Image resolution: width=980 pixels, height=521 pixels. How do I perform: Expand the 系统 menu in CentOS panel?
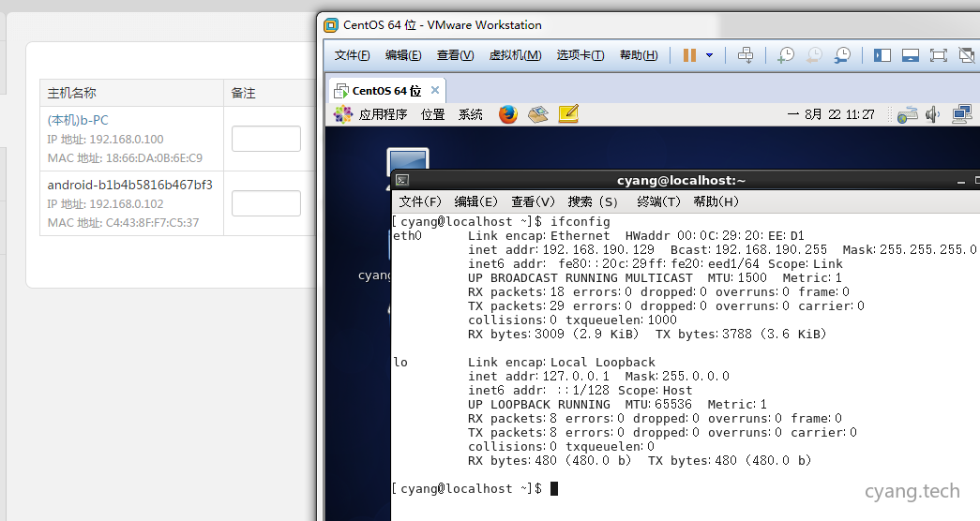[x=470, y=114]
